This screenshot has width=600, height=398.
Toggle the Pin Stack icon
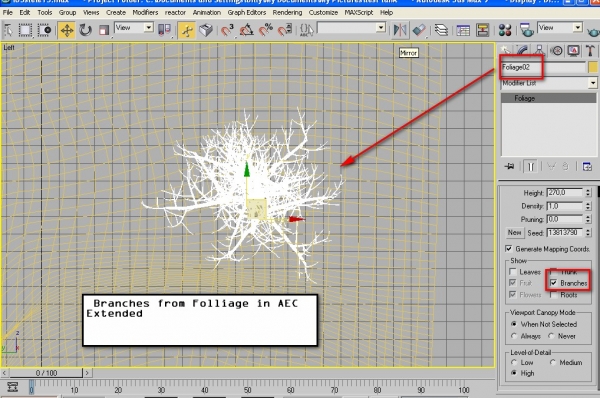coord(509,166)
